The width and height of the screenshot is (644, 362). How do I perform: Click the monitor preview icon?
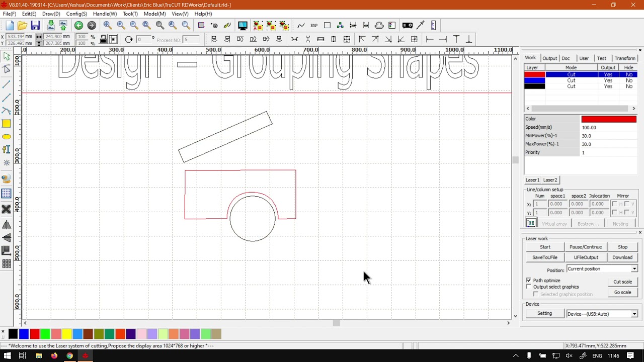(243, 26)
